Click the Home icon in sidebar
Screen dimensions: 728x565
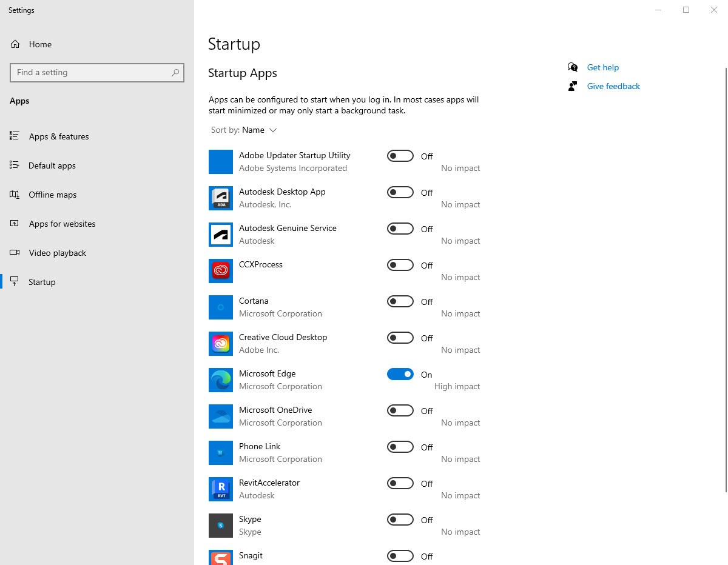point(15,44)
